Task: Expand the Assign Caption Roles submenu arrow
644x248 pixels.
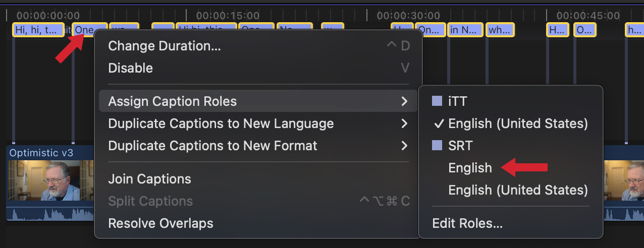Action: (404, 101)
